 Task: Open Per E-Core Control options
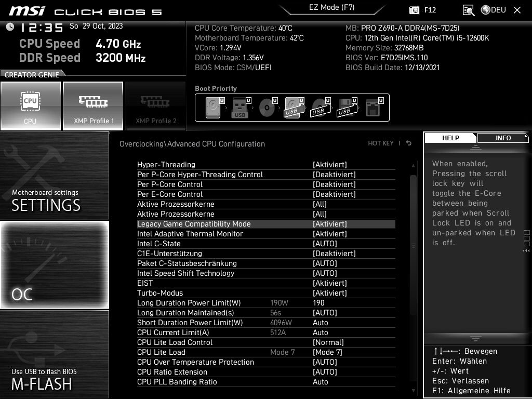[266, 194]
